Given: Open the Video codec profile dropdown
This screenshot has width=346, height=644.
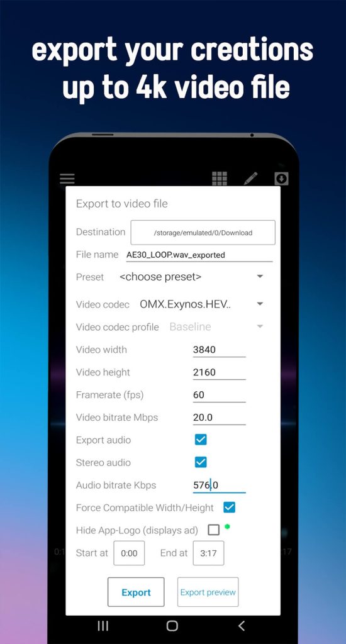Looking at the screenshot, I should [216, 327].
